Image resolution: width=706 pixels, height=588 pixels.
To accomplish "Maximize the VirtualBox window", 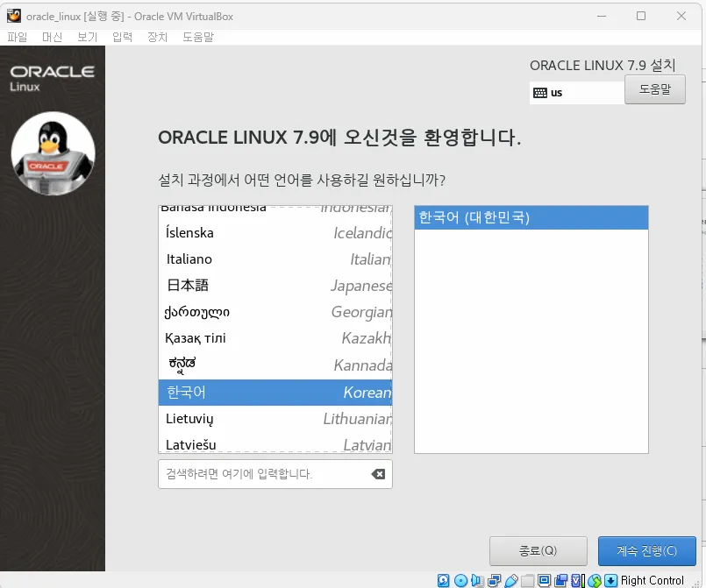I will [641, 16].
